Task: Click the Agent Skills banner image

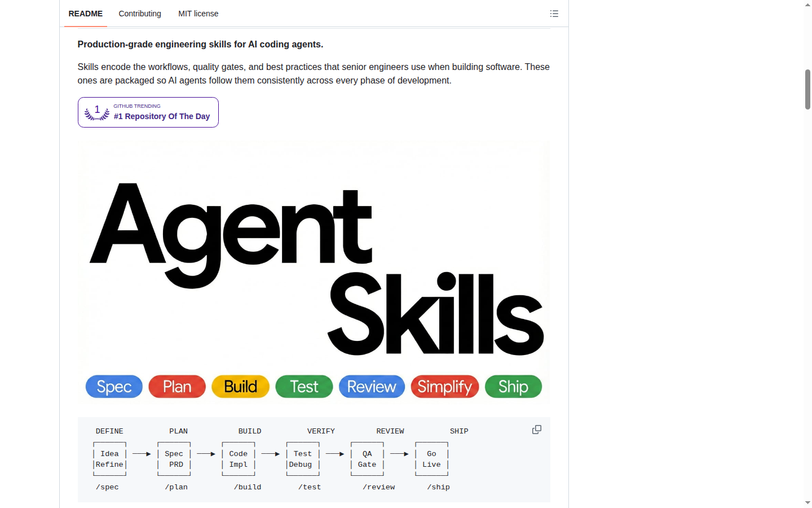Action: pyautogui.click(x=314, y=272)
